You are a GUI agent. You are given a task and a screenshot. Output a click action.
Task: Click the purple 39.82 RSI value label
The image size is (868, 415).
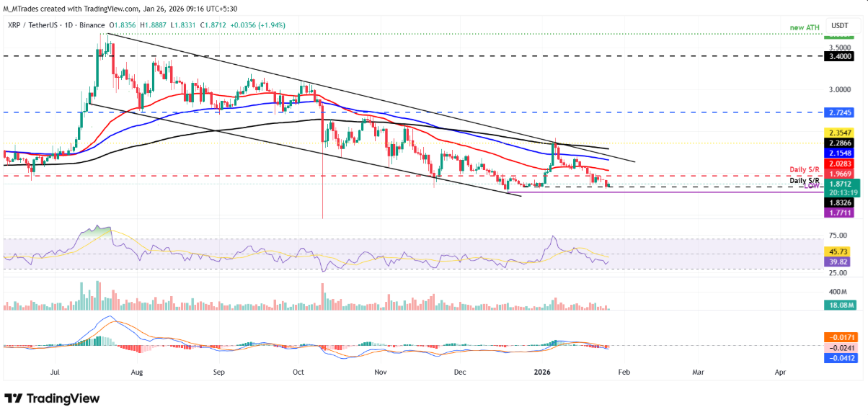click(x=836, y=263)
